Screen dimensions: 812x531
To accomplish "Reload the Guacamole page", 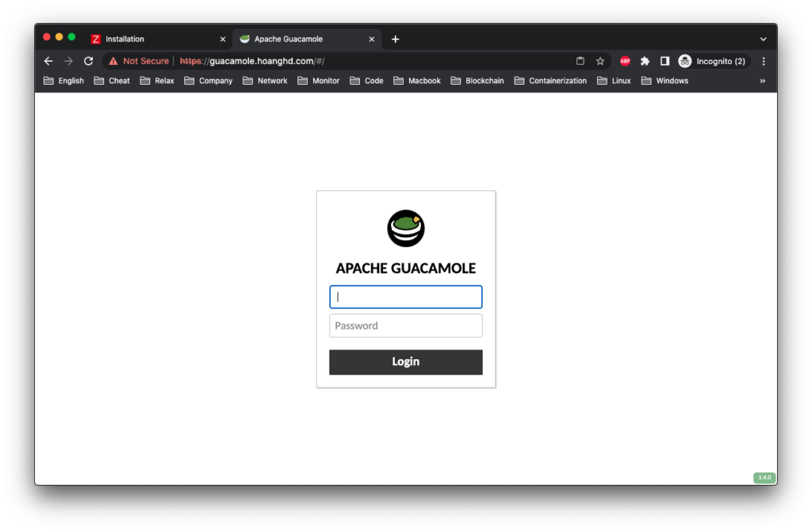I will pos(89,61).
